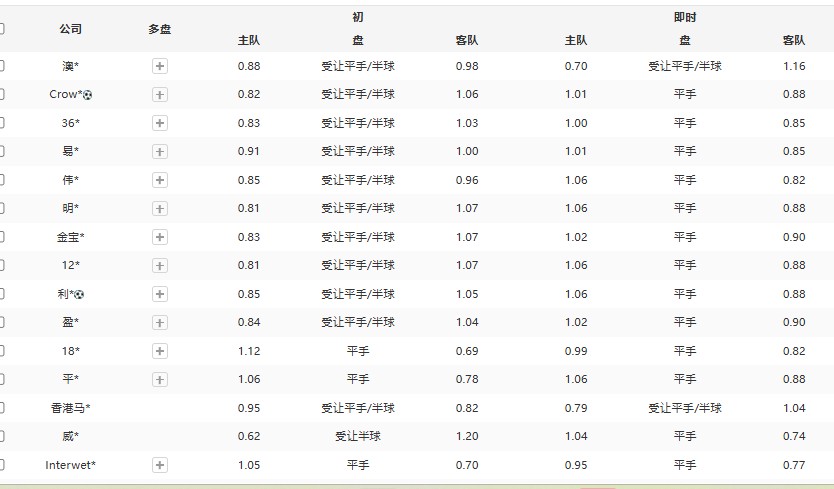Screen dimensions: 834x489
Task: Expand multi-handicap details for 易*
Action: (160, 152)
